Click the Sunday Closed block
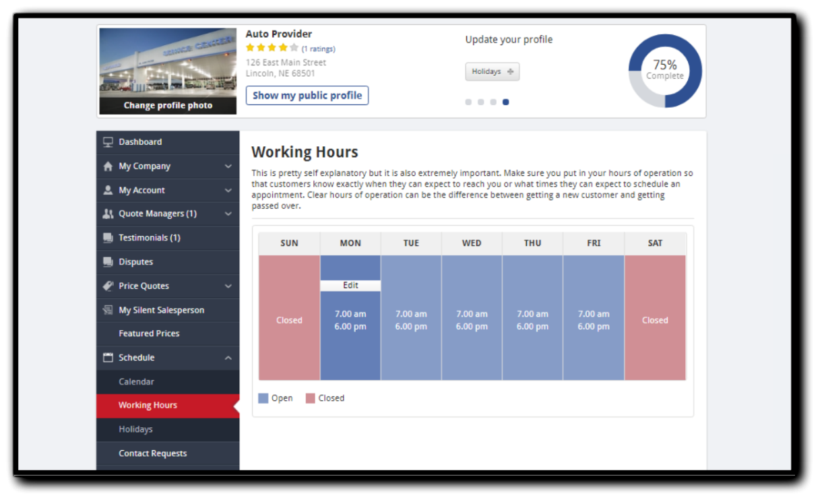 289,320
